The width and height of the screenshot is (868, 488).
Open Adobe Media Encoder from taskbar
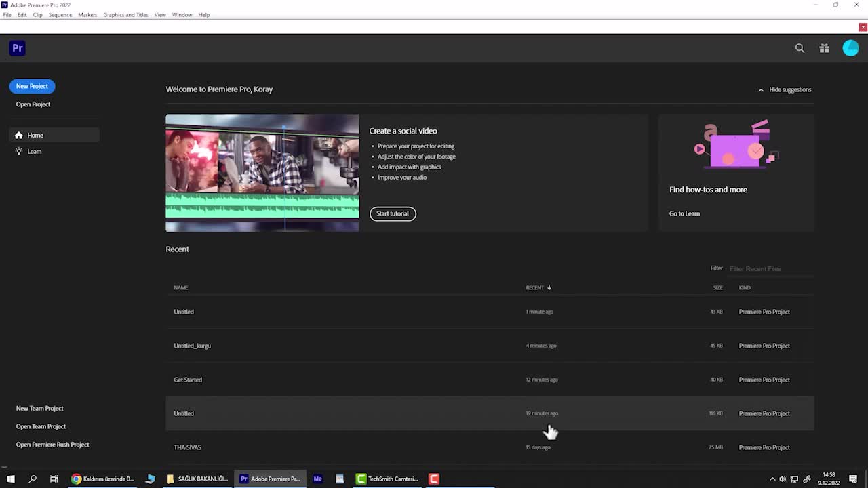317,479
